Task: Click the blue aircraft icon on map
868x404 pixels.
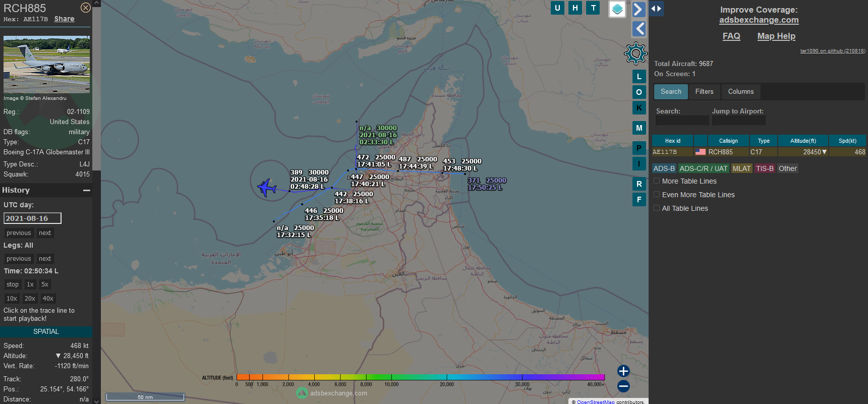Action: coord(266,188)
